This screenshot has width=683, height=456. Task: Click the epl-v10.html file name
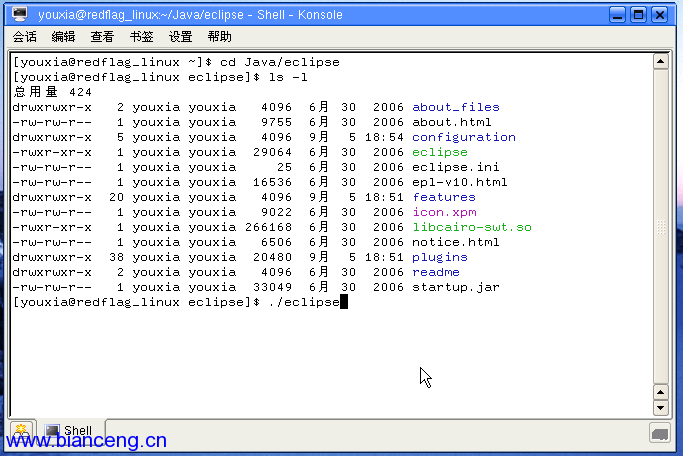(x=460, y=182)
